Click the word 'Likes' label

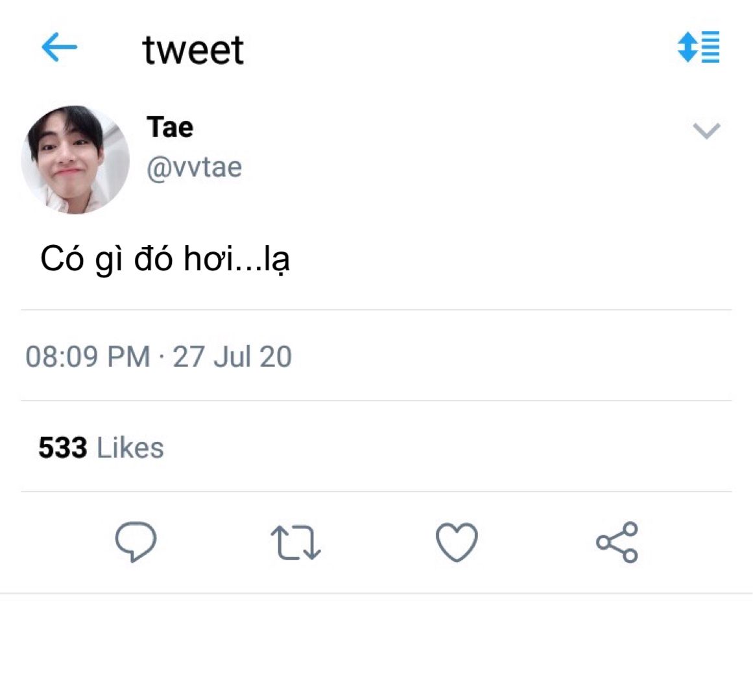130,448
